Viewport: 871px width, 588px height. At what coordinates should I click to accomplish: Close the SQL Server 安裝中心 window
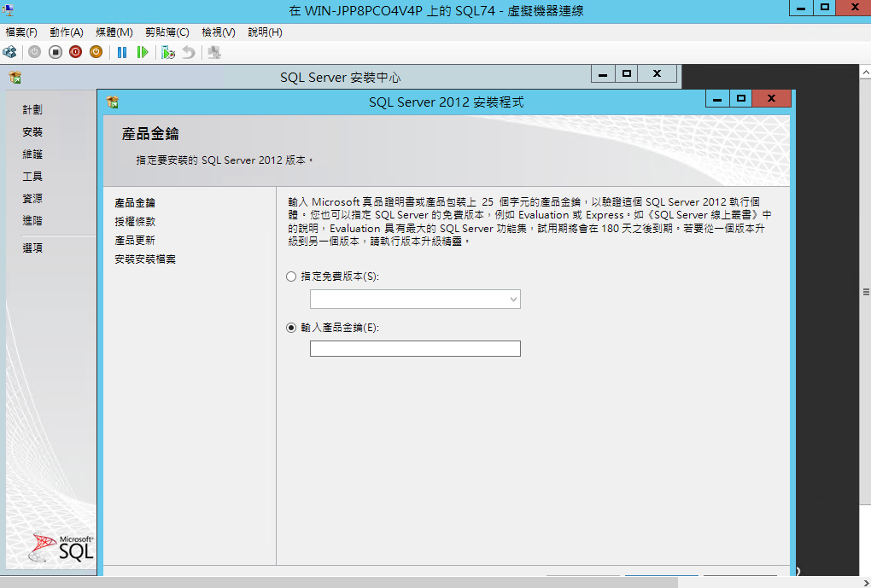click(658, 74)
